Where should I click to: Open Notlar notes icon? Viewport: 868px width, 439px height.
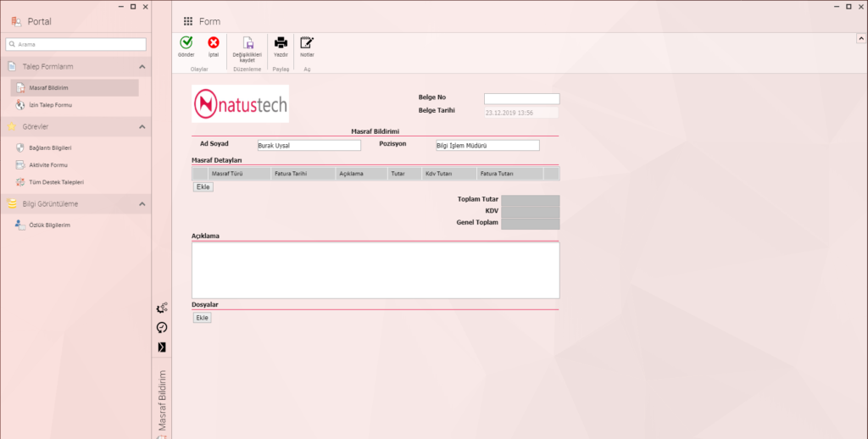(307, 42)
